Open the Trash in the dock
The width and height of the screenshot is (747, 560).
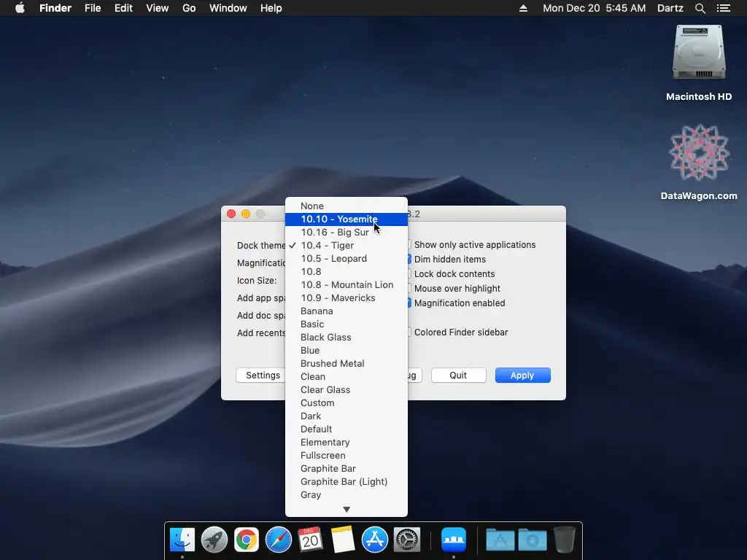[x=564, y=540]
